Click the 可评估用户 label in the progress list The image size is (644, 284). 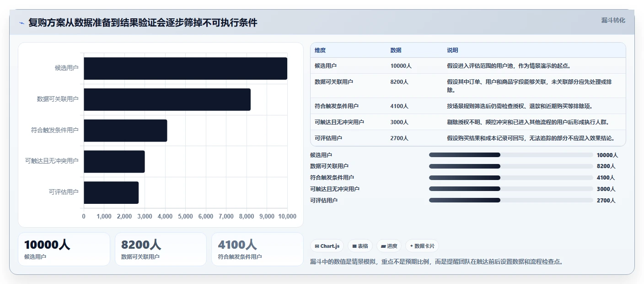pos(324,201)
